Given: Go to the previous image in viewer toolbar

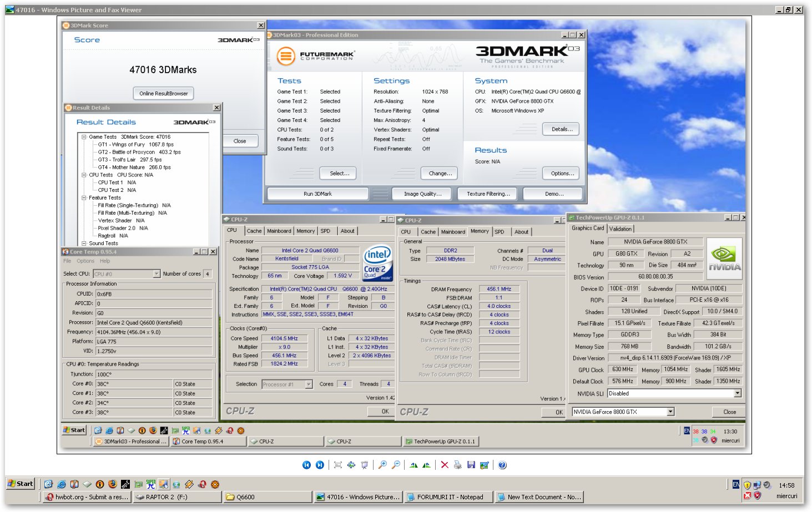Looking at the screenshot, I should tap(306, 465).
